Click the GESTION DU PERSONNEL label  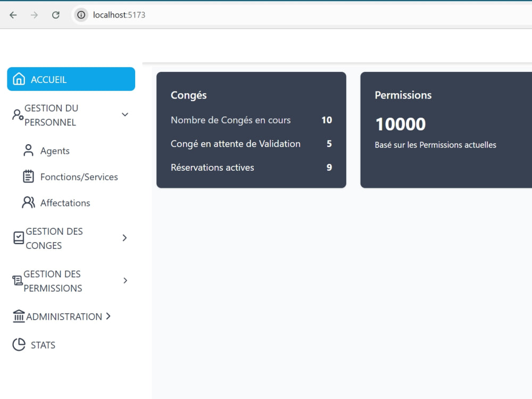(x=51, y=115)
